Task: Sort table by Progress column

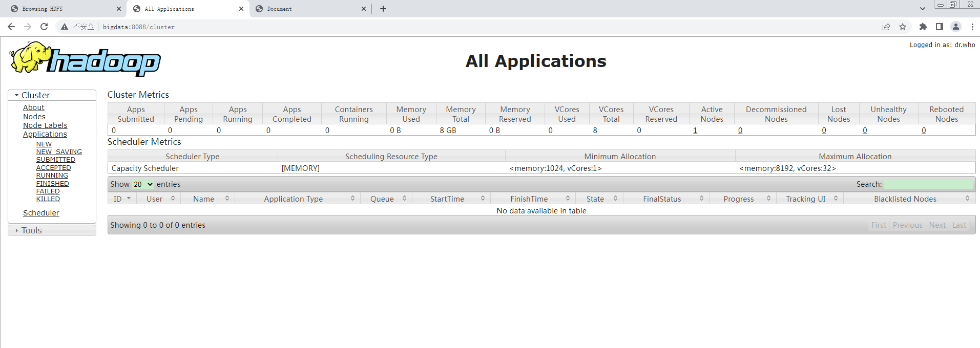Action: click(743, 199)
